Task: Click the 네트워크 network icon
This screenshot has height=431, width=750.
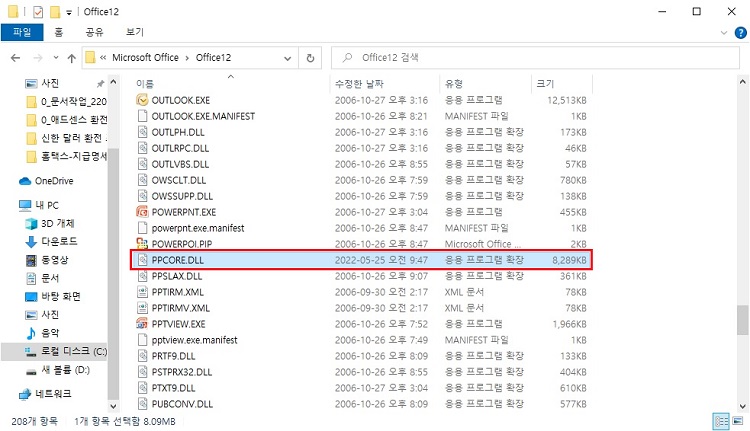Action: point(25,394)
